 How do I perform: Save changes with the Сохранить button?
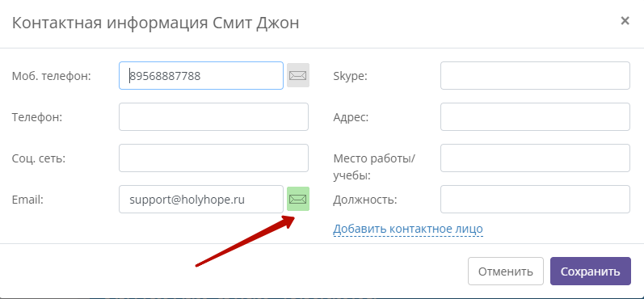(590, 271)
